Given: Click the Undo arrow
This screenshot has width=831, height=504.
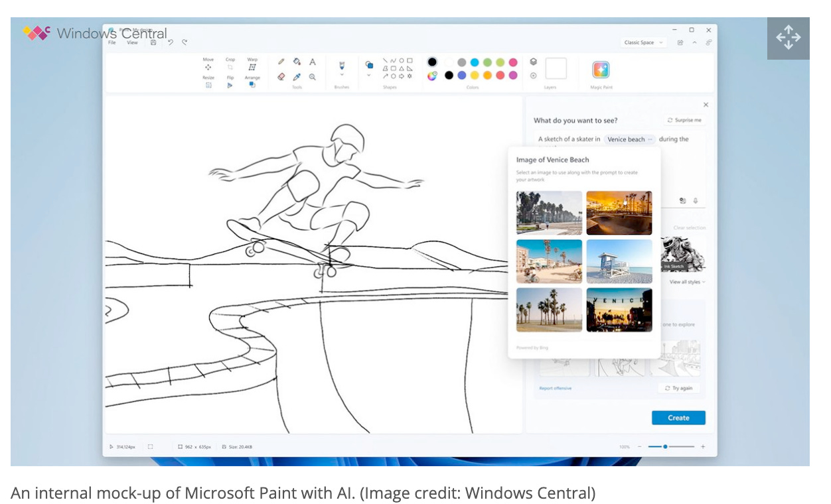Looking at the screenshot, I should (170, 42).
